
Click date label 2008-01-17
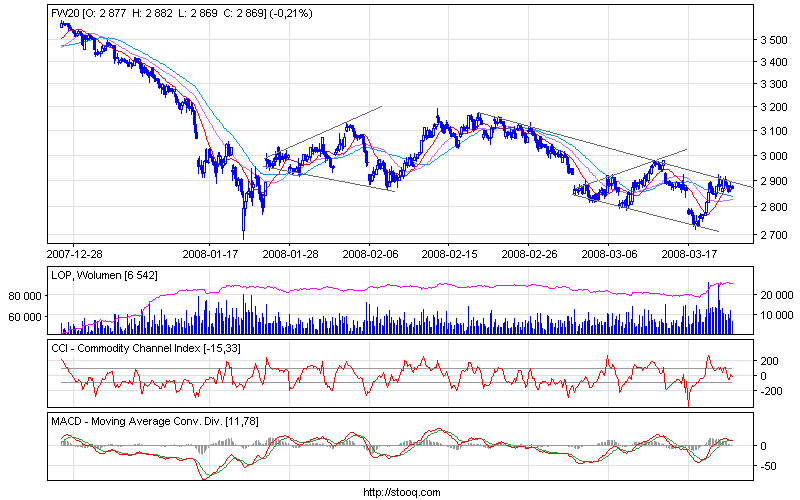pyautogui.click(x=210, y=254)
